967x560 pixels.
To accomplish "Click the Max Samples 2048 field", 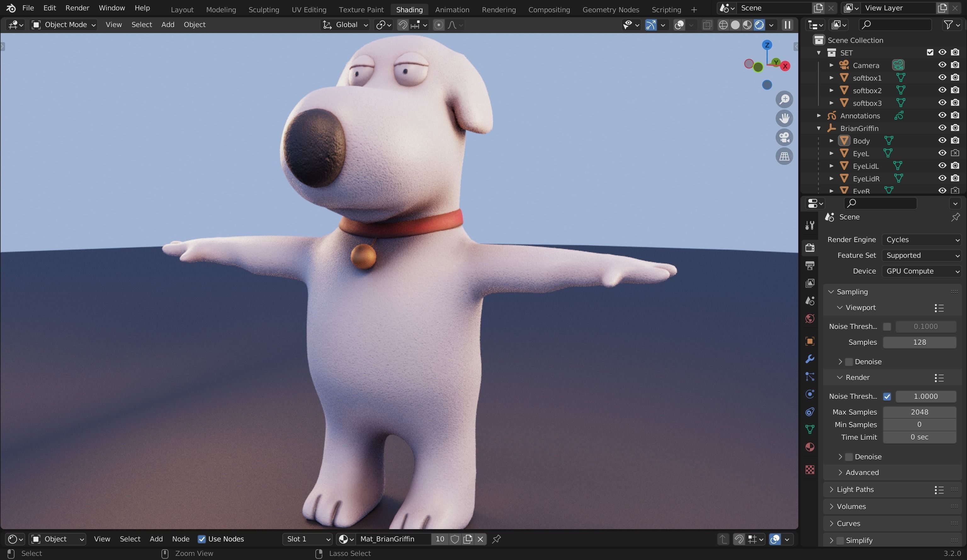I will 919,412.
